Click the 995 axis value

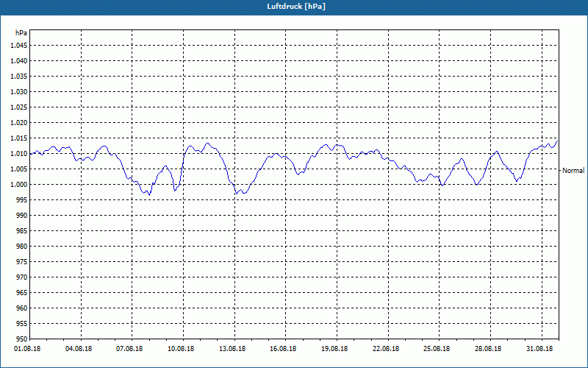(22, 199)
